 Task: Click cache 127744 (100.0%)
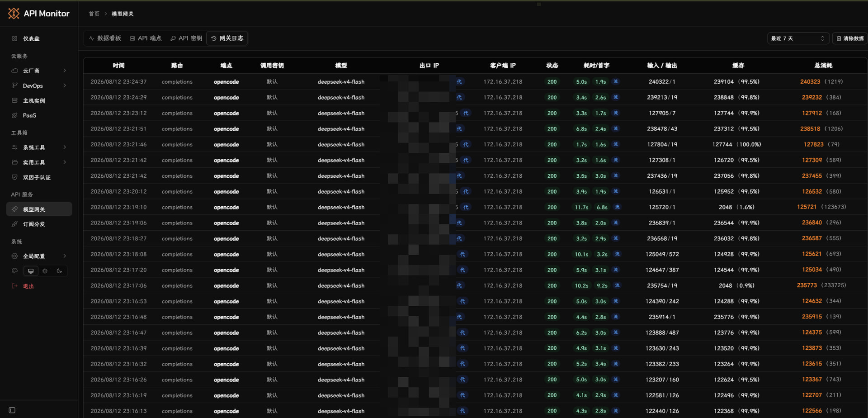point(736,145)
